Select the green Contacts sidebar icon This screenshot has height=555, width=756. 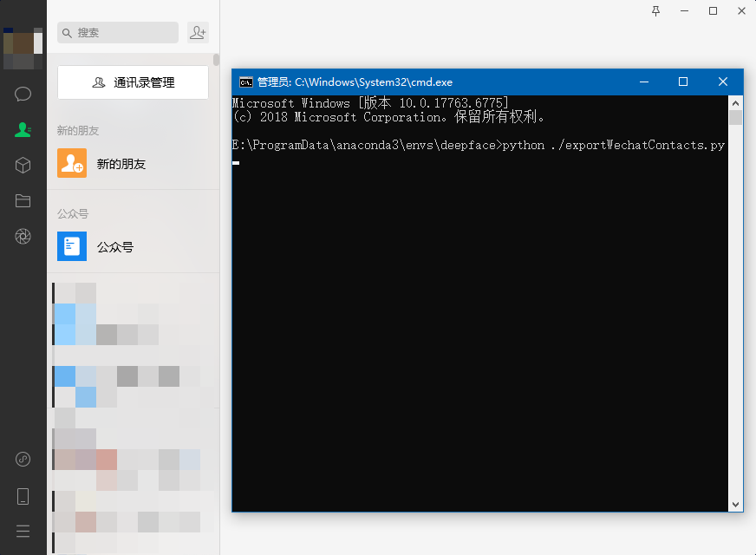[23, 130]
